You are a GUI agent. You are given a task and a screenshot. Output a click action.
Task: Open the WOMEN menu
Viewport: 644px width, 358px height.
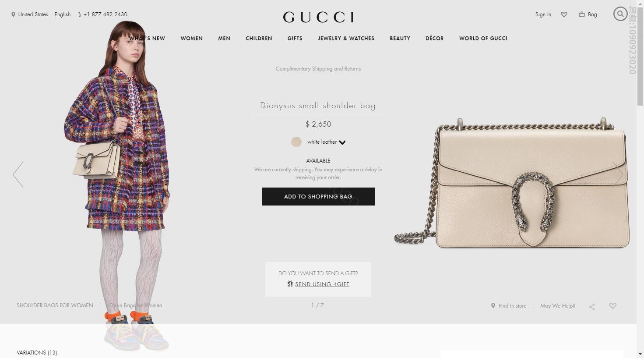click(191, 39)
